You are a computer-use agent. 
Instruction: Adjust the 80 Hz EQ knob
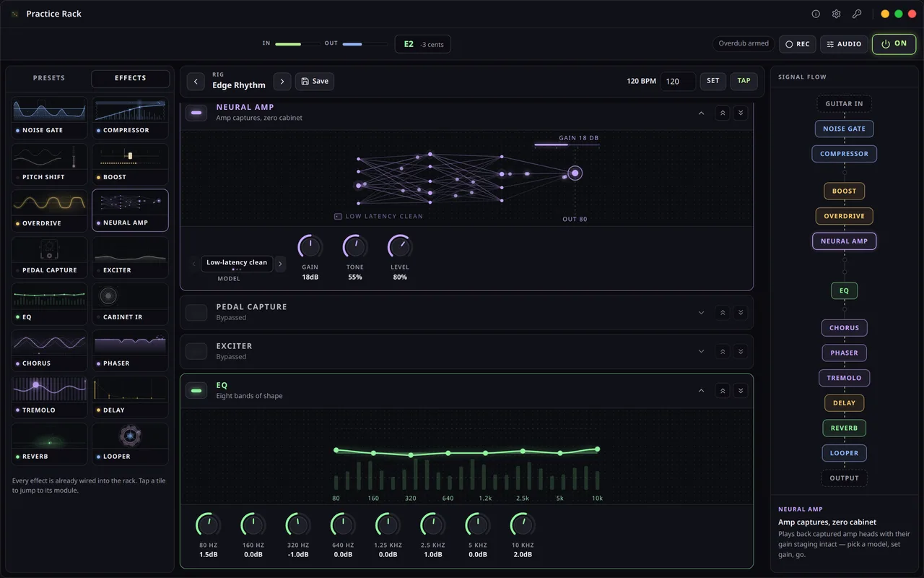click(x=208, y=525)
